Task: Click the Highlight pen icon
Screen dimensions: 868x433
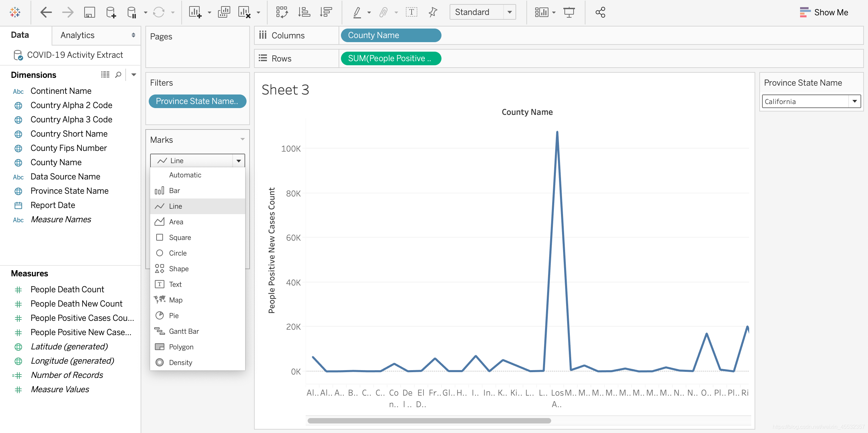Action: click(357, 13)
